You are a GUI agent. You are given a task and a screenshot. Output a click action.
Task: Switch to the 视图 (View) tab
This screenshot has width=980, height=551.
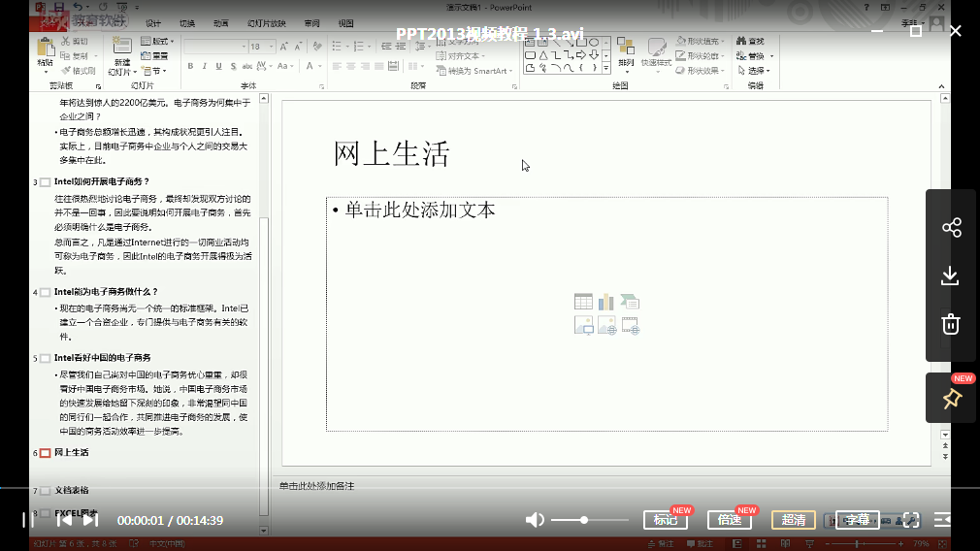[345, 23]
